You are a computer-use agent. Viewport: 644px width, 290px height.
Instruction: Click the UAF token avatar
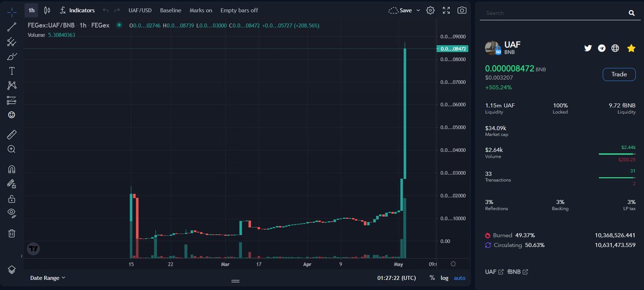point(493,48)
